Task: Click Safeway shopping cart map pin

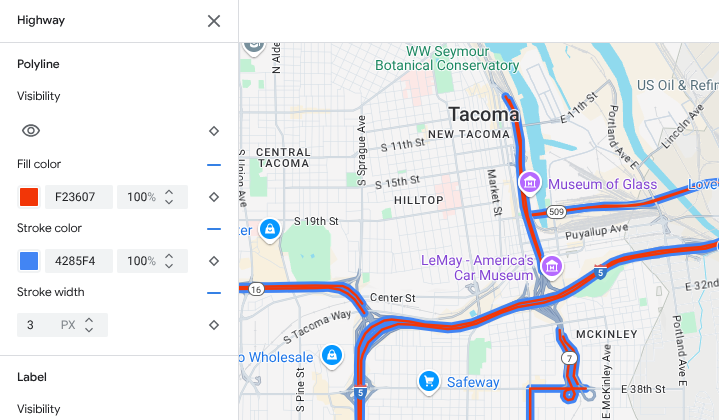Action: 429,381
